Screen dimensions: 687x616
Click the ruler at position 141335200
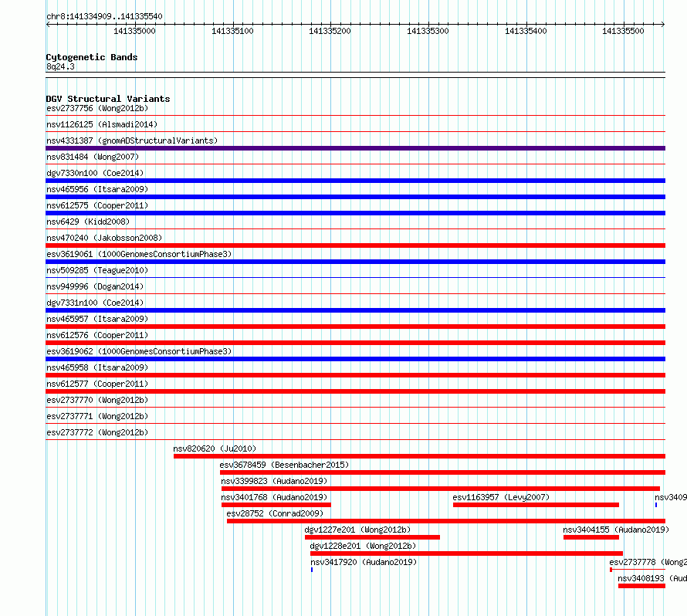[x=330, y=31]
